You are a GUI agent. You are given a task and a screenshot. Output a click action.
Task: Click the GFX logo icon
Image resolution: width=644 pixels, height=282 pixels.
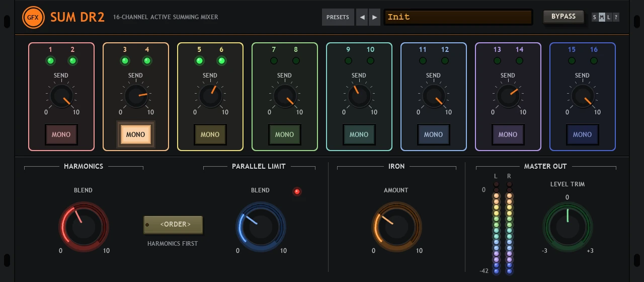(x=33, y=17)
